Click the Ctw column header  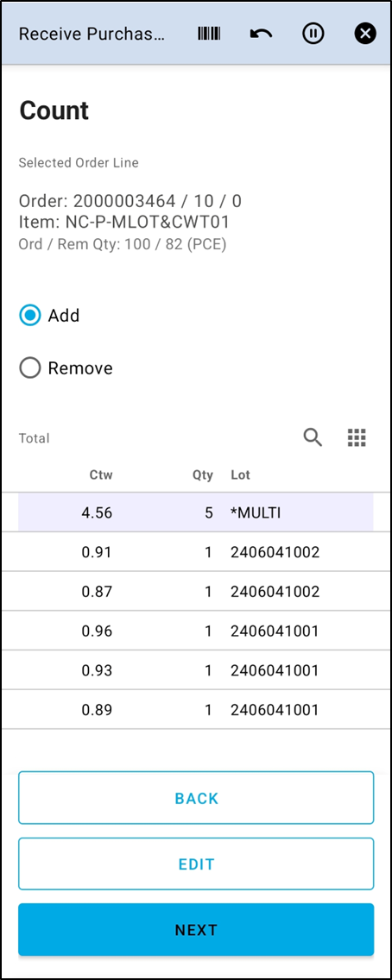101,475
